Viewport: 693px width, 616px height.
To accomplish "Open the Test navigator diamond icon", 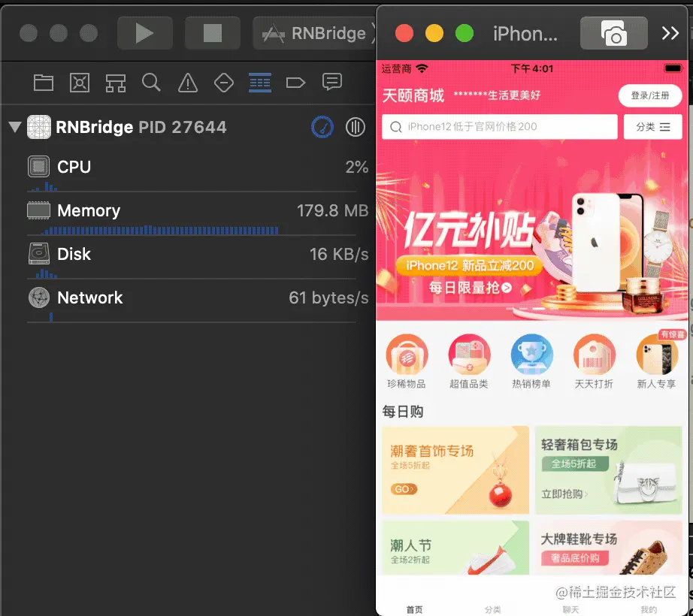I will [x=224, y=83].
